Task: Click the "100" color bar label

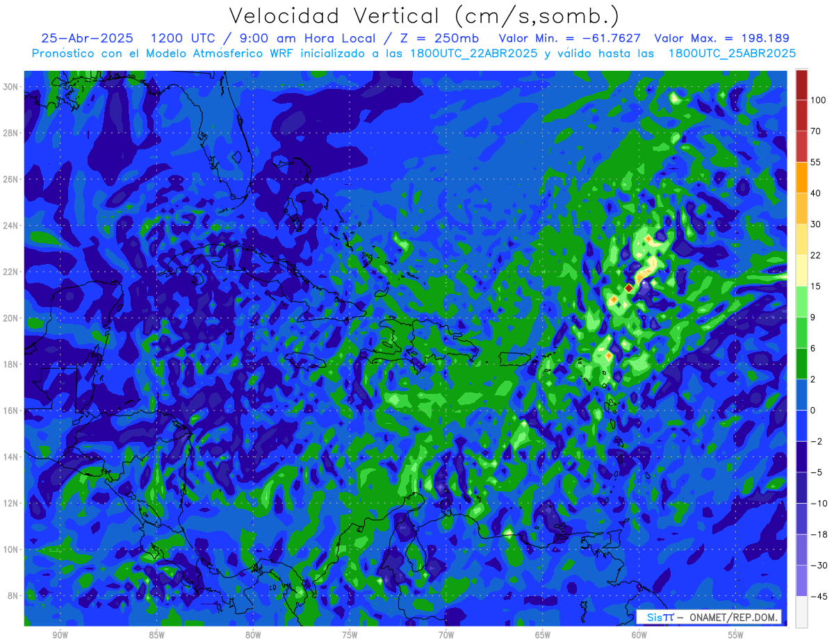Action: point(818,100)
